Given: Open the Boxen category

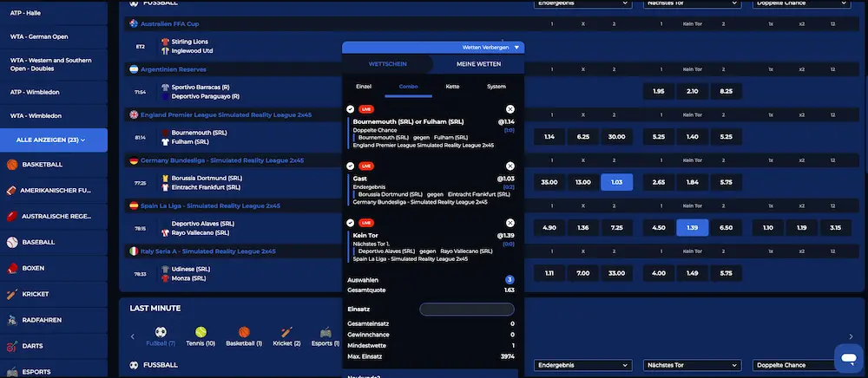Looking at the screenshot, I should [x=54, y=268].
